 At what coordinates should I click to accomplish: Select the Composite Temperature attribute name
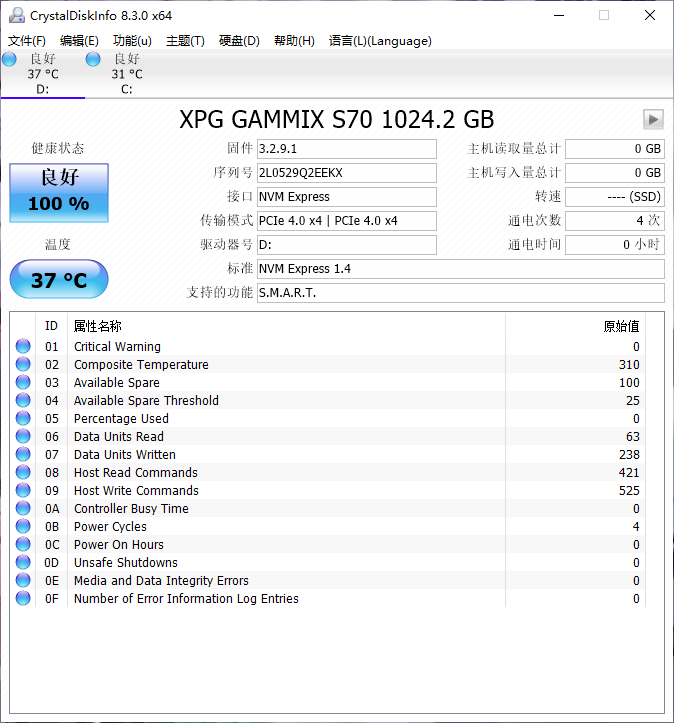pos(141,365)
